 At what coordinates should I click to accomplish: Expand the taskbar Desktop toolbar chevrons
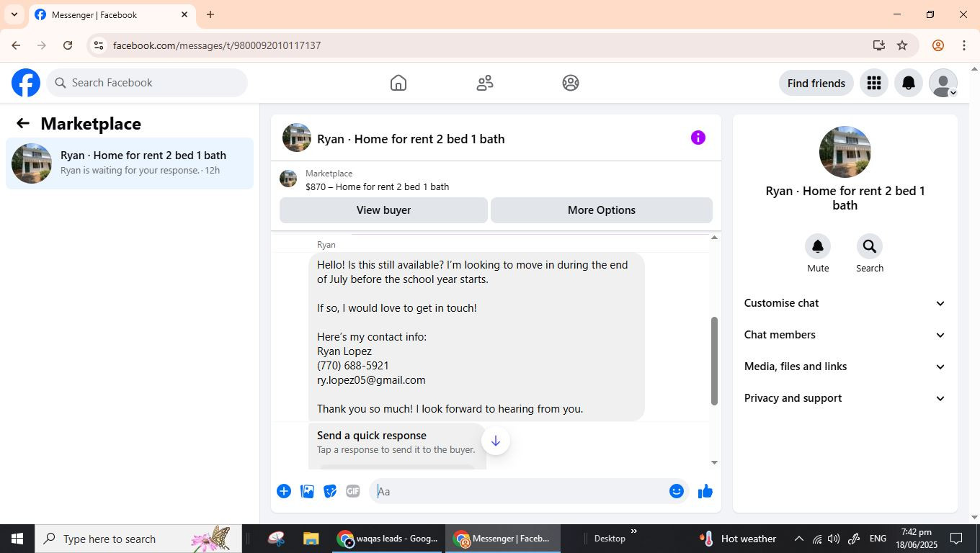click(x=634, y=532)
